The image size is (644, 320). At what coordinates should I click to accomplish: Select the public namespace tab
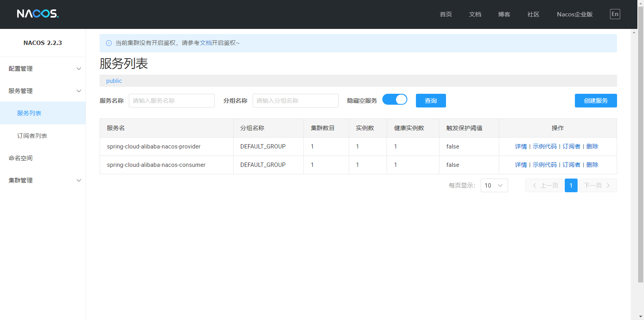(x=114, y=81)
